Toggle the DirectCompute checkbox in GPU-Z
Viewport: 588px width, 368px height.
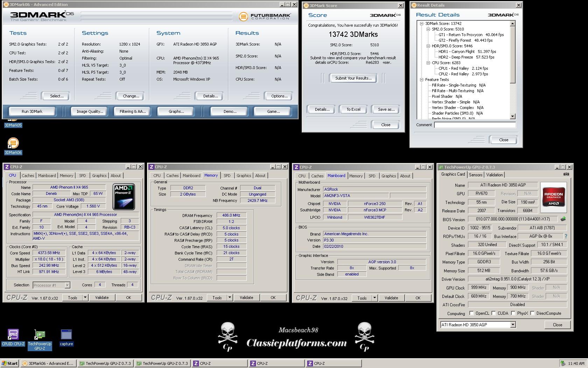[532, 313]
